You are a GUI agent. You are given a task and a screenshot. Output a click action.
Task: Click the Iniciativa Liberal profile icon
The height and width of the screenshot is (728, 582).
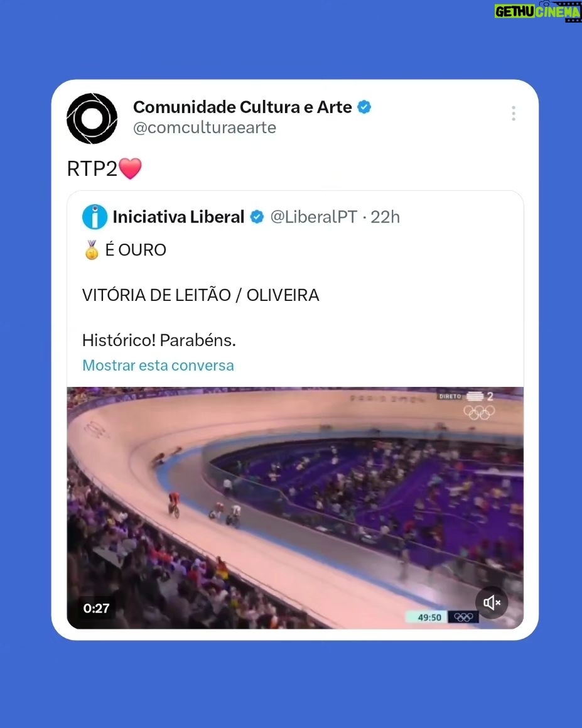(x=95, y=217)
